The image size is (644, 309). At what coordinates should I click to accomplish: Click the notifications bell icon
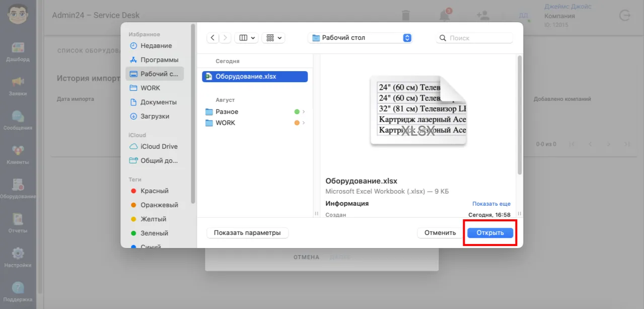[x=445, y=15]
